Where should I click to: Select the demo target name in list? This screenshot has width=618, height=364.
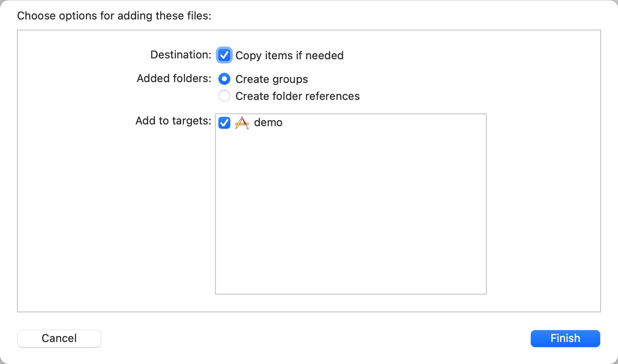pos(268,122)
